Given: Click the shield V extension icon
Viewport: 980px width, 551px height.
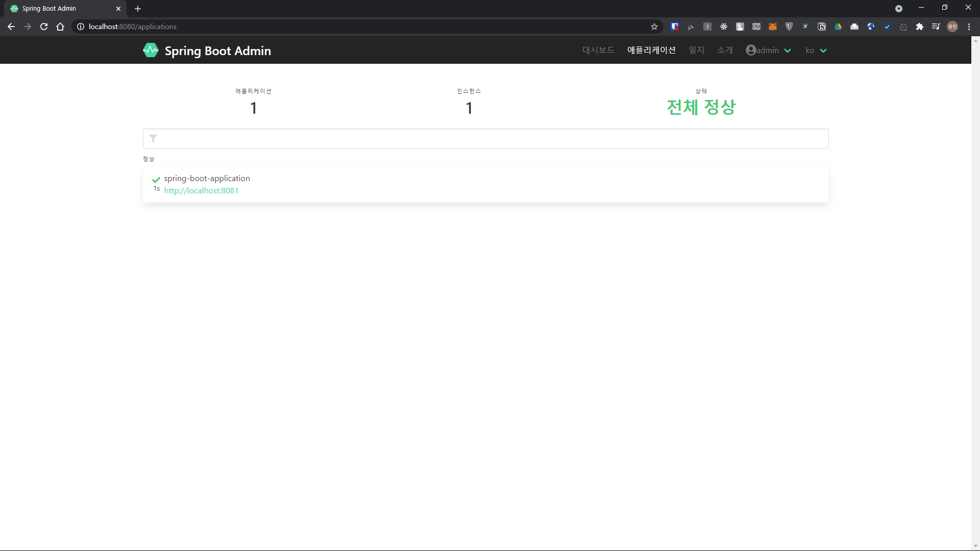Looking at the screenshot, I should pos(789,27).
